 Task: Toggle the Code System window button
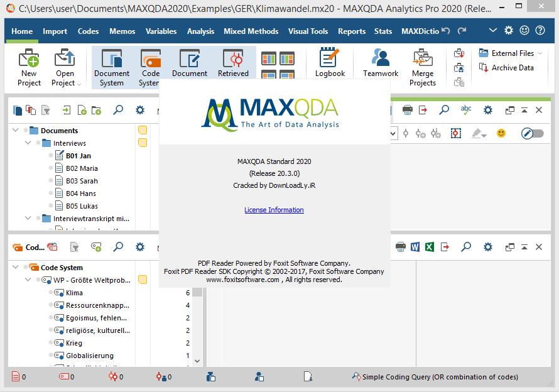149,67
